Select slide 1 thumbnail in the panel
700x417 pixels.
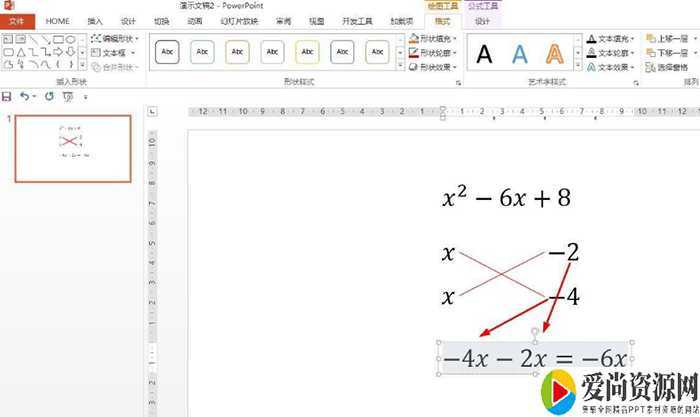tap(72, 148)
